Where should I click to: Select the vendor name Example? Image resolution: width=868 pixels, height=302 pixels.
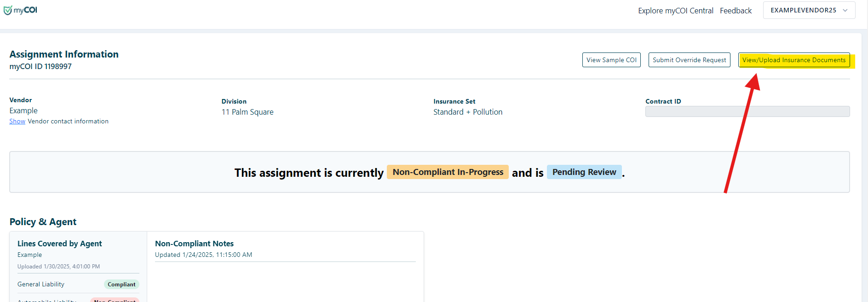coord(23,110)
